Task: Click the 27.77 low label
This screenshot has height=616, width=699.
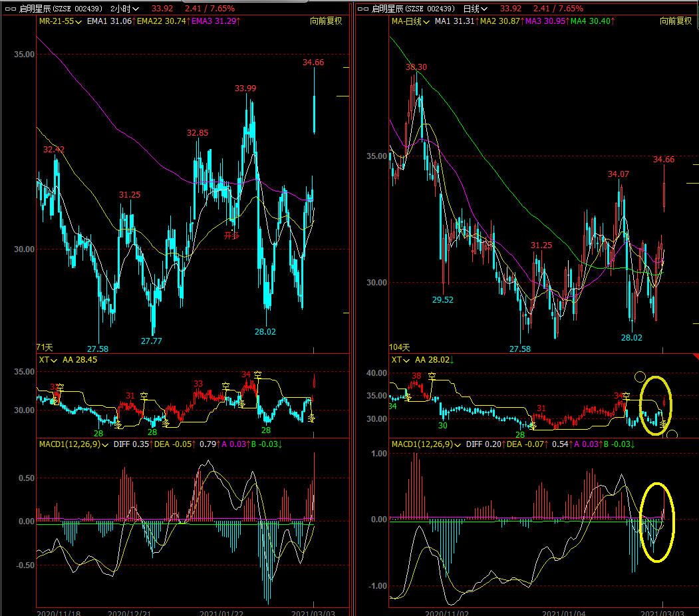Action: [152, 341]
